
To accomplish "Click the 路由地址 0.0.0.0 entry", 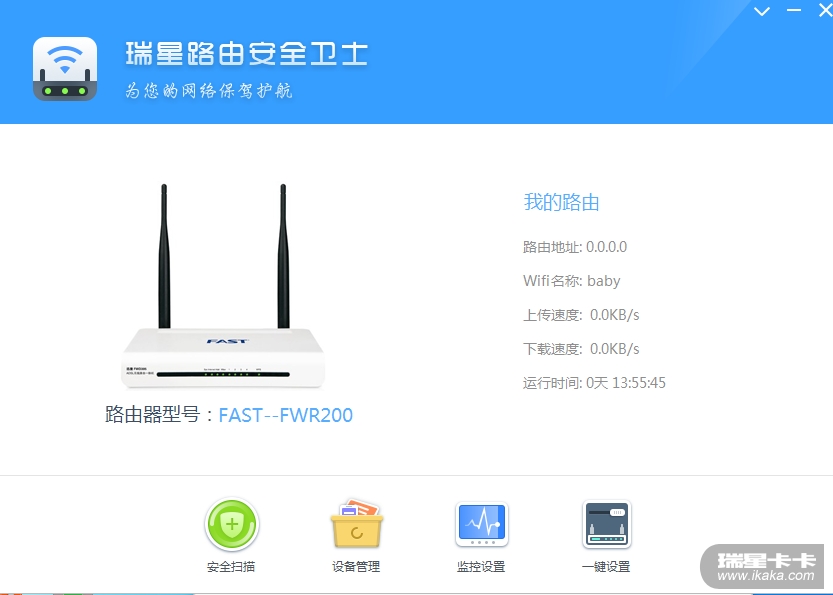I will (575, 247).
